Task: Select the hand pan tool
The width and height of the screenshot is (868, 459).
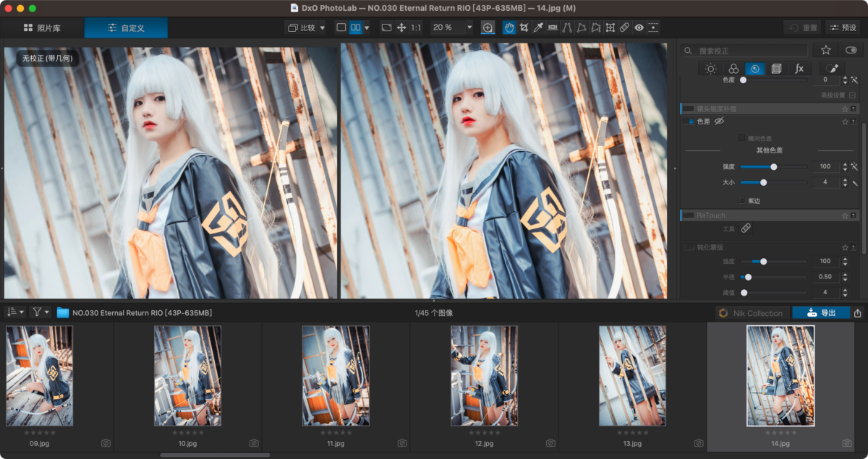Action: 509,27
